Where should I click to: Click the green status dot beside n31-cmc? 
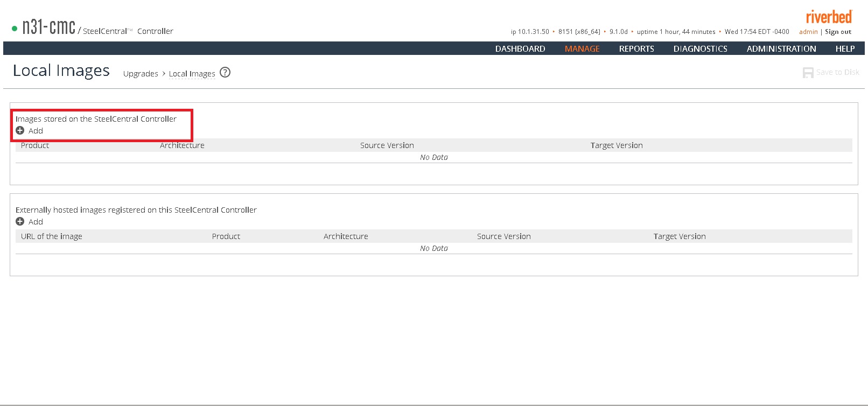(x=15, y=29)
